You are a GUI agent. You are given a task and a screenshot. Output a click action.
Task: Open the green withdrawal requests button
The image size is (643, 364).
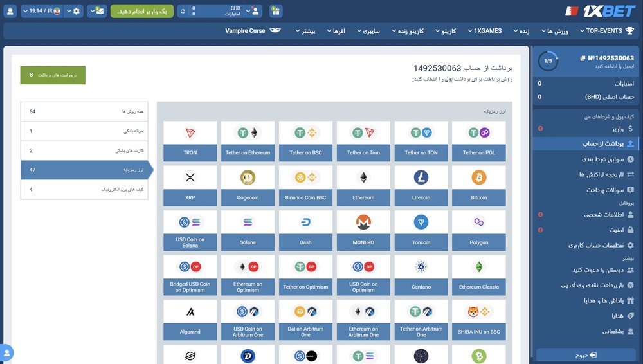coord(53,75)
